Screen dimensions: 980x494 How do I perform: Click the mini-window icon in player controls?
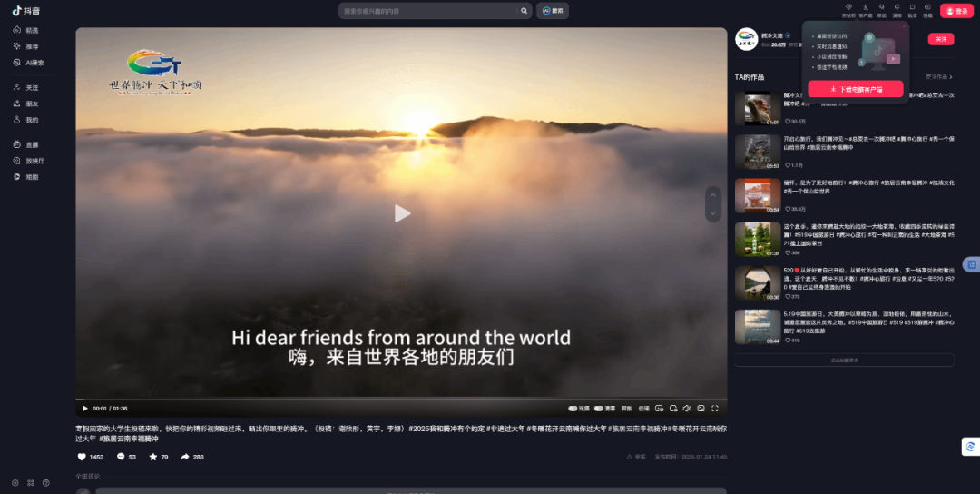673,409
